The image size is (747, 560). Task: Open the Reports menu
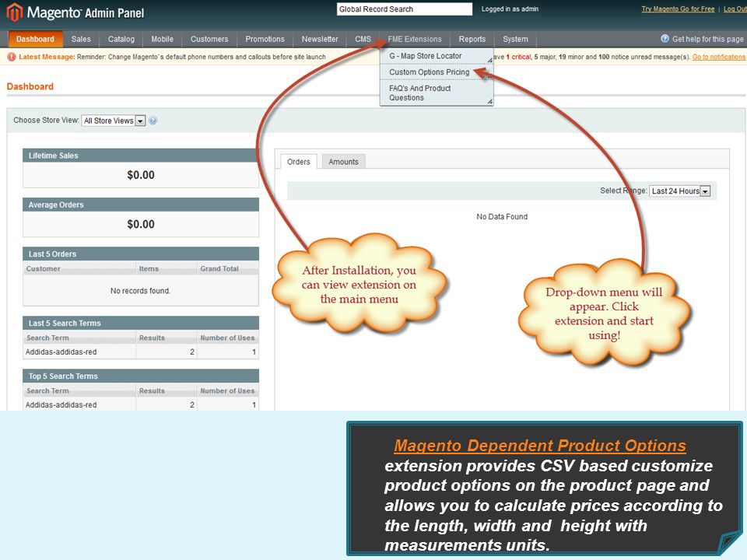pyautogui.click(x=472, y=39)
